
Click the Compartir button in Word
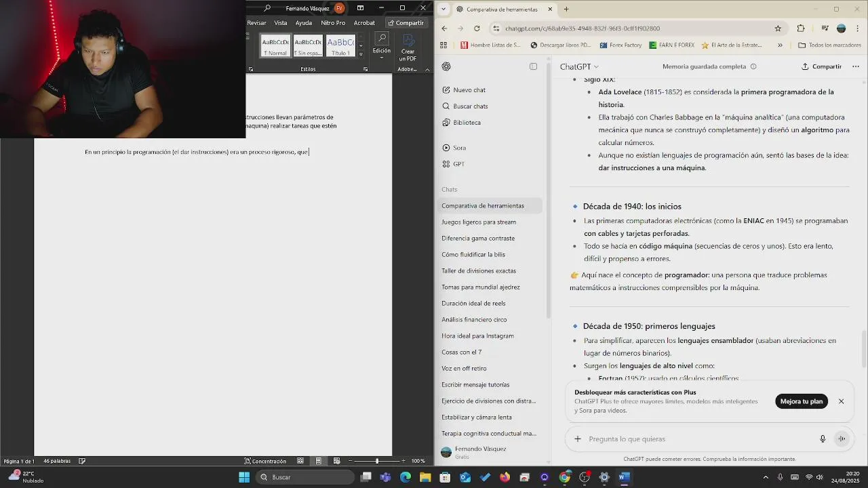406,23
